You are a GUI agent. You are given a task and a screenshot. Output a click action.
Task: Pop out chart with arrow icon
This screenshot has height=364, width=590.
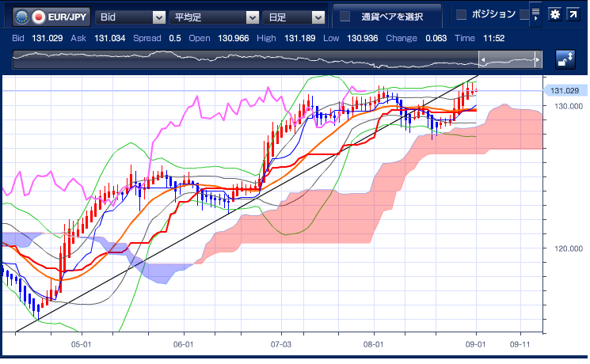click(x=573, y=15)
